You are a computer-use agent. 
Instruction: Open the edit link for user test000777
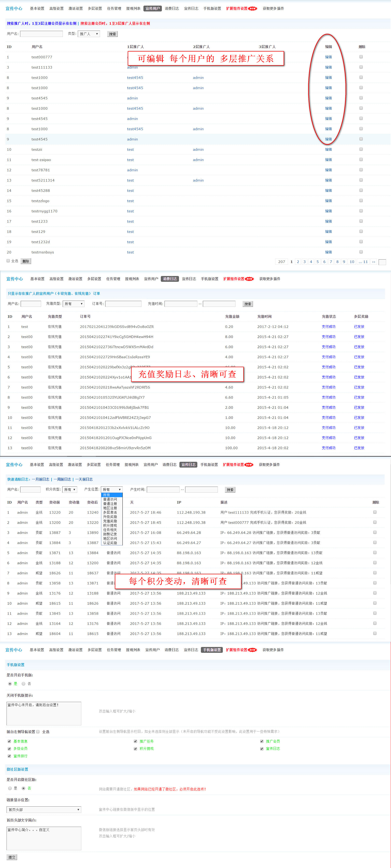[328, 57]
